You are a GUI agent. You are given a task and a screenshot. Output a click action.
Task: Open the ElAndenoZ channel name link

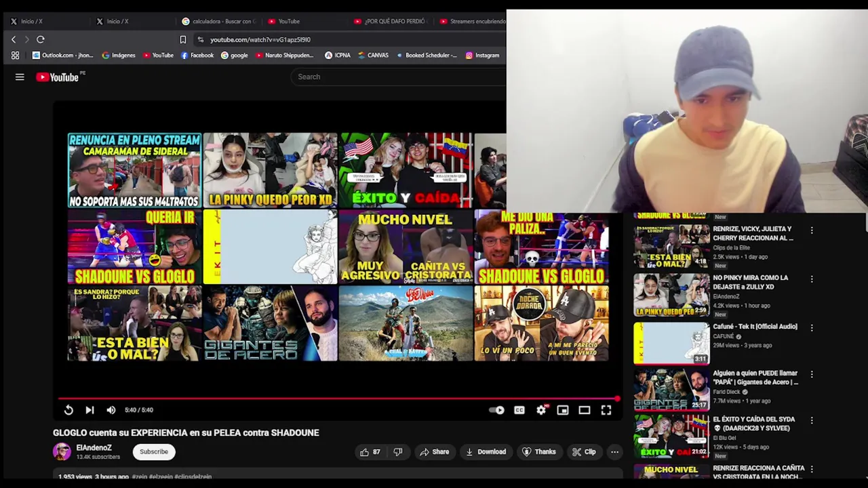(x=94, y=448)
